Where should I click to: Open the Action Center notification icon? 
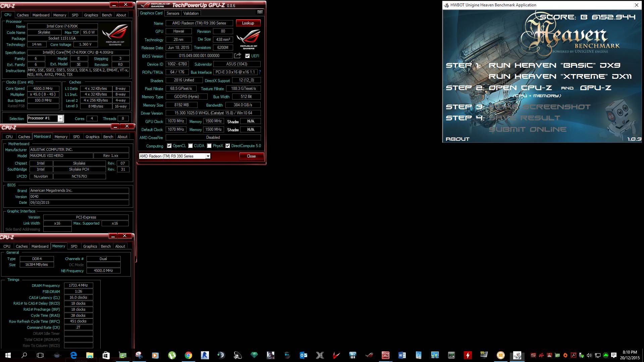pos(614,355)
